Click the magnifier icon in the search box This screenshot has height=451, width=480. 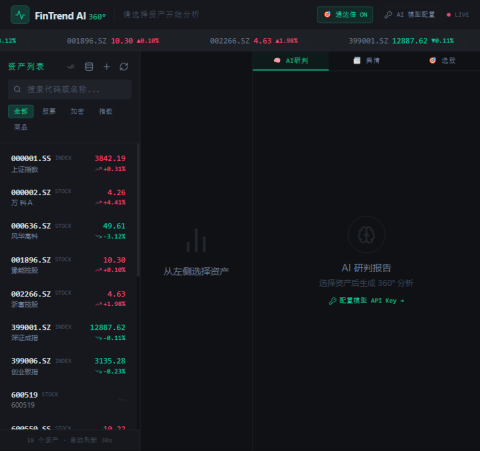pyautogui.click(x=17, y=89)
